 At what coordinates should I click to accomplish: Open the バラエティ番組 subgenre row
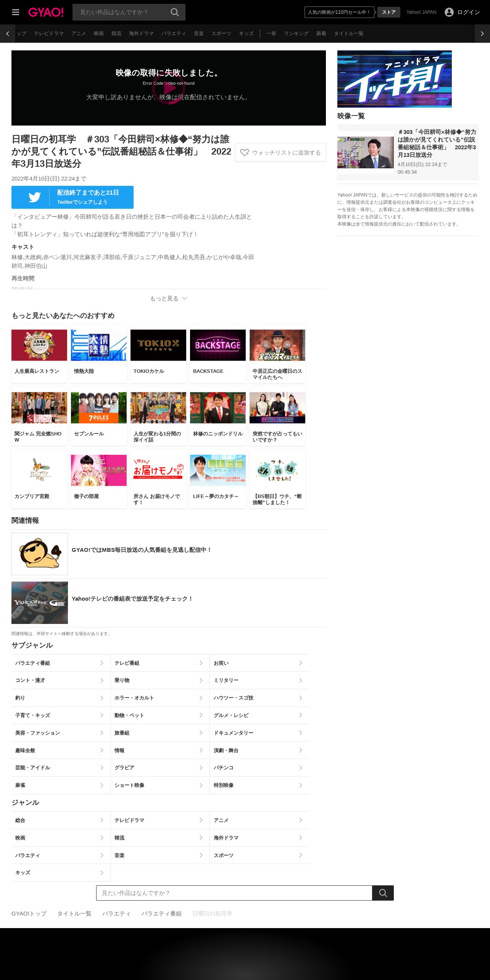pos(61,663)
